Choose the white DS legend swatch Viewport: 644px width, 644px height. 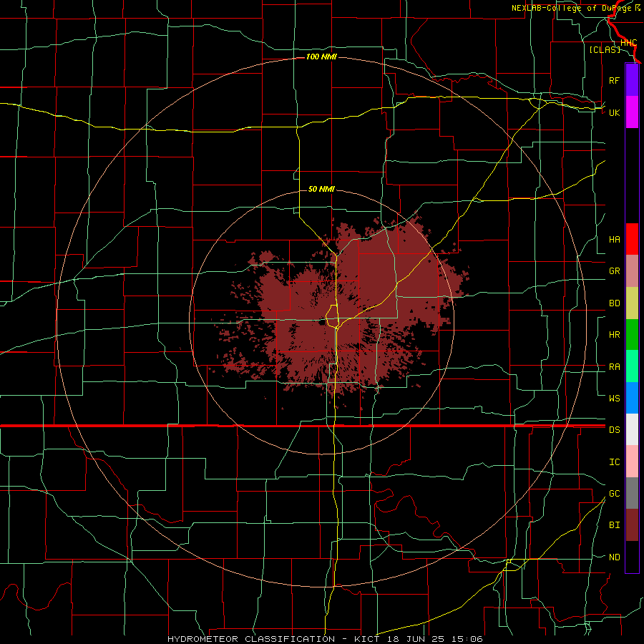point(632,429)
